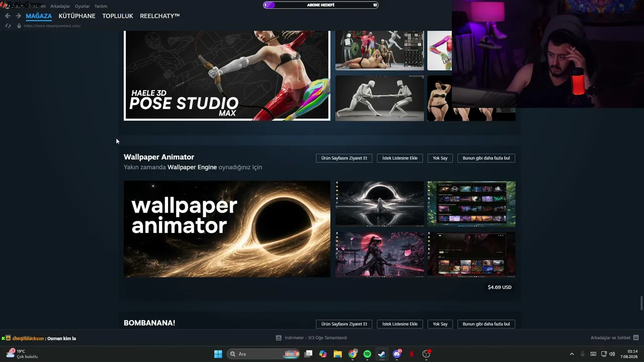Go forward with the Steam forward arrow
The width and height of the screenshot is (644, 362).
[x=18, y=16]
